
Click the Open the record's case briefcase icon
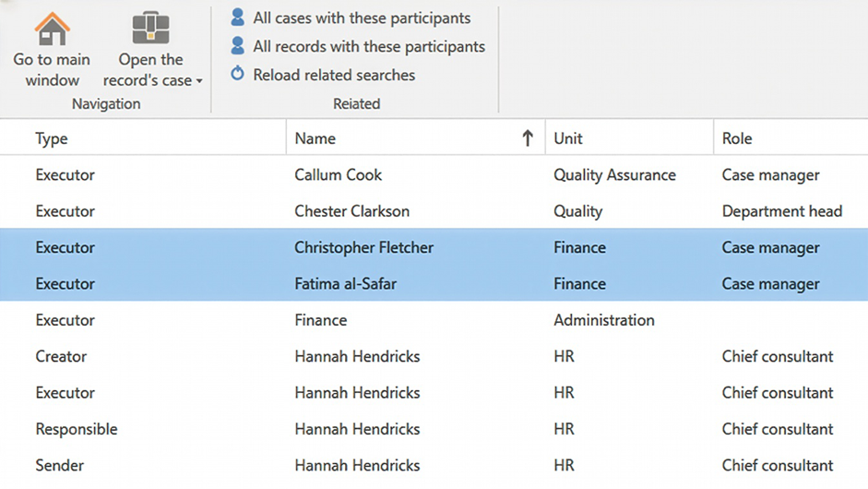150,29
